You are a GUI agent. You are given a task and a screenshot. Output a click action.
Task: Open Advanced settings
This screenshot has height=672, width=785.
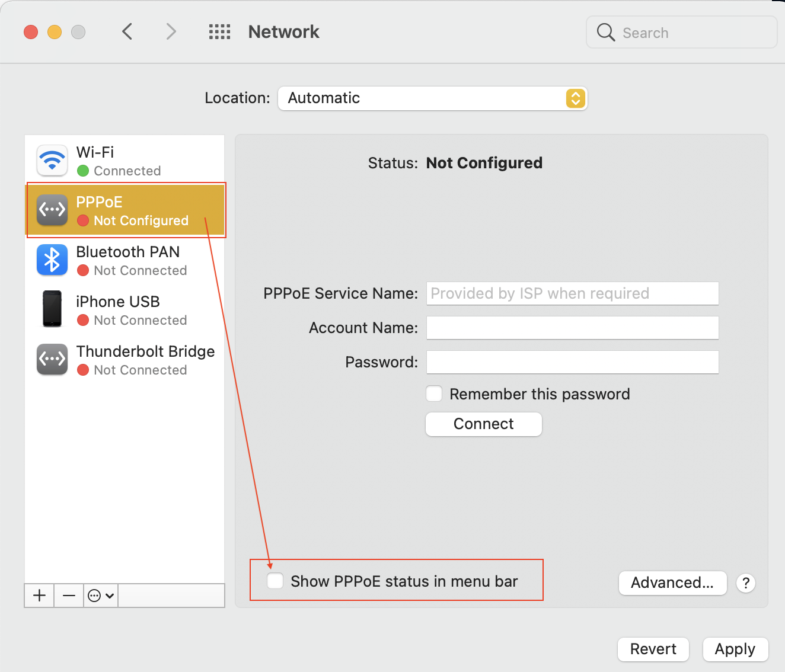coord(672,583)
